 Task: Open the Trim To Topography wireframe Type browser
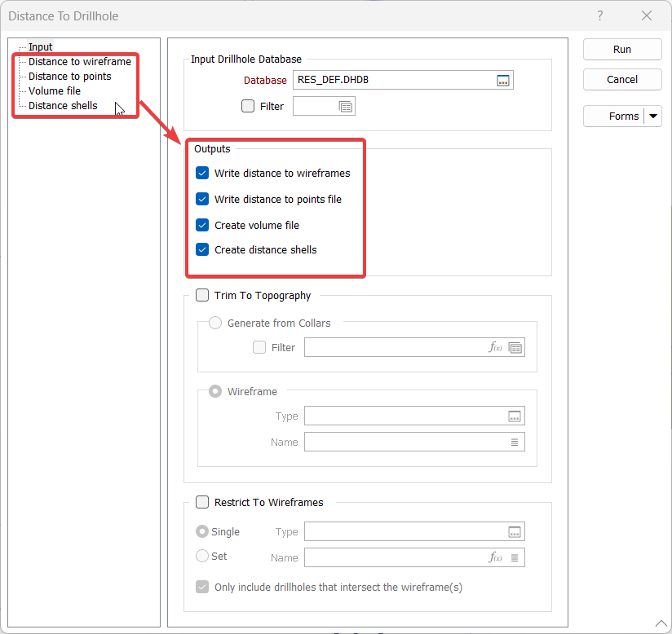[514, 416]
